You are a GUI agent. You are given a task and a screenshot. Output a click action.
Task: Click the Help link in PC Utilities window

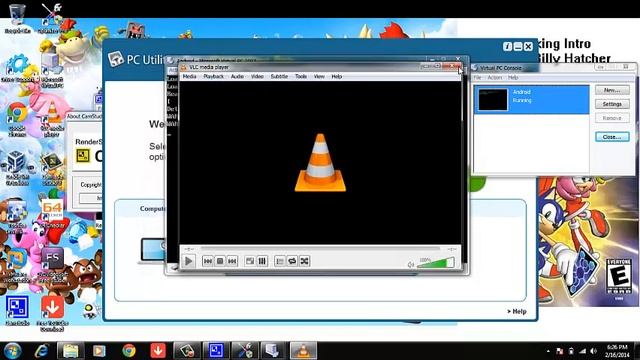pyautogui.click(x=517, y=311)
